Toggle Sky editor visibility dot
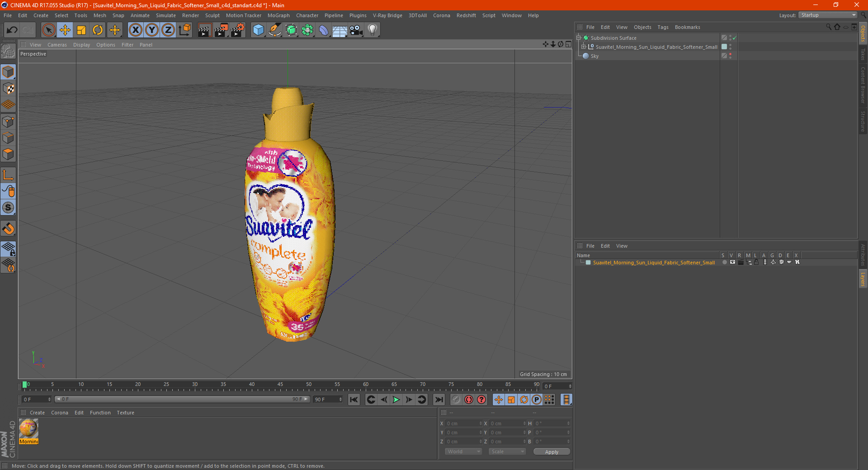 730,54
